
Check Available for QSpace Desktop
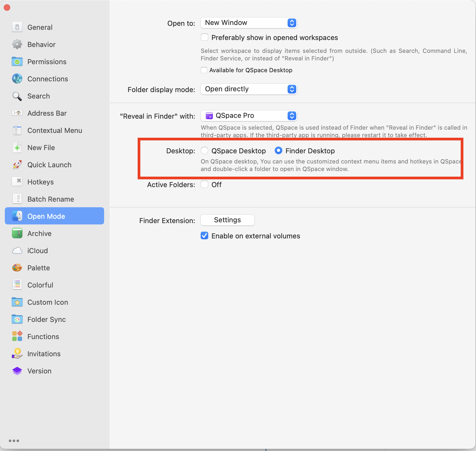click(x=204, y=70)
